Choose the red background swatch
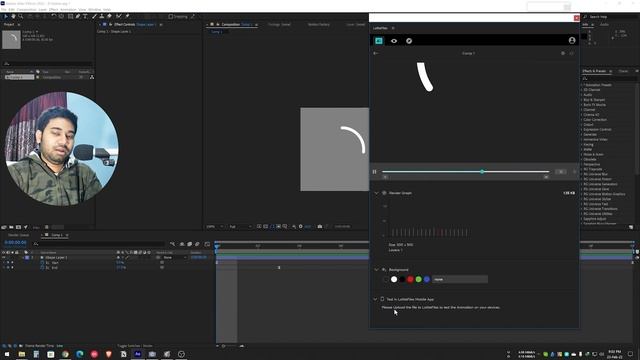The image size is (640, 360). tap(410, 279)
